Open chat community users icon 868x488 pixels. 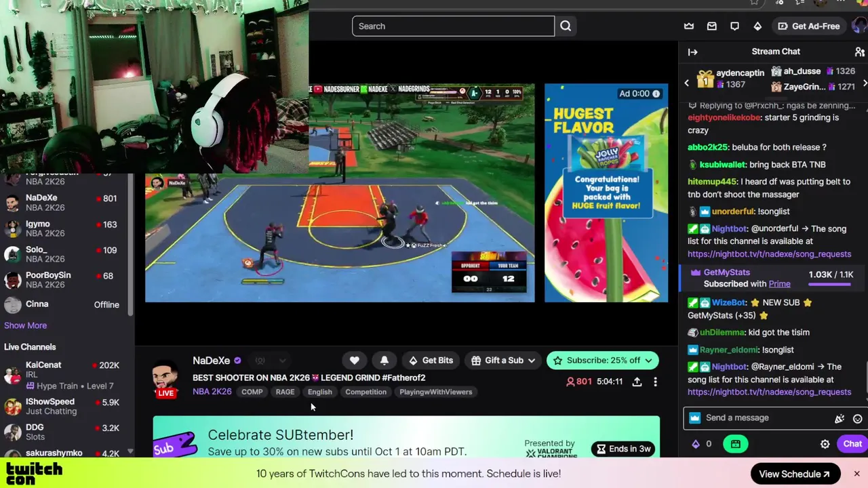coord(859,52)
